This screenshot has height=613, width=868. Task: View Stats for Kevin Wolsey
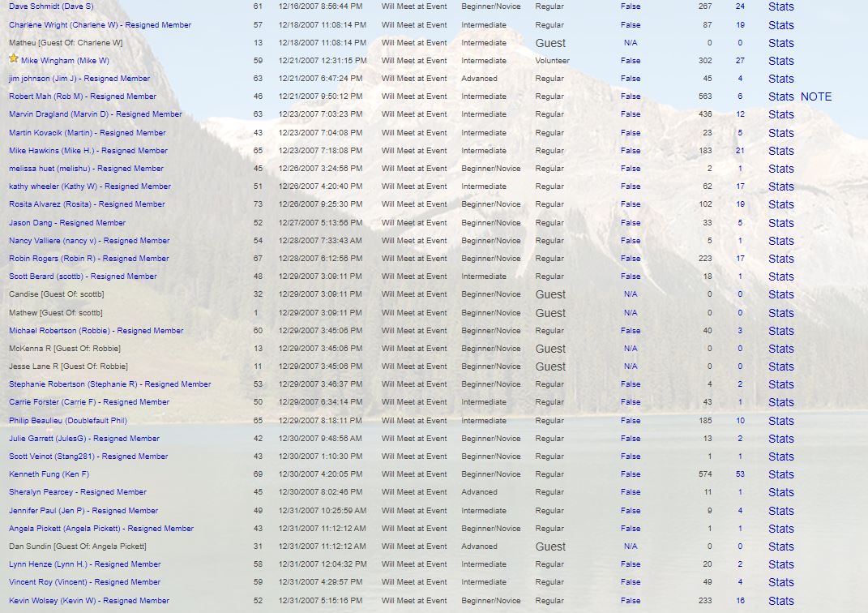(x=780, y=601)
